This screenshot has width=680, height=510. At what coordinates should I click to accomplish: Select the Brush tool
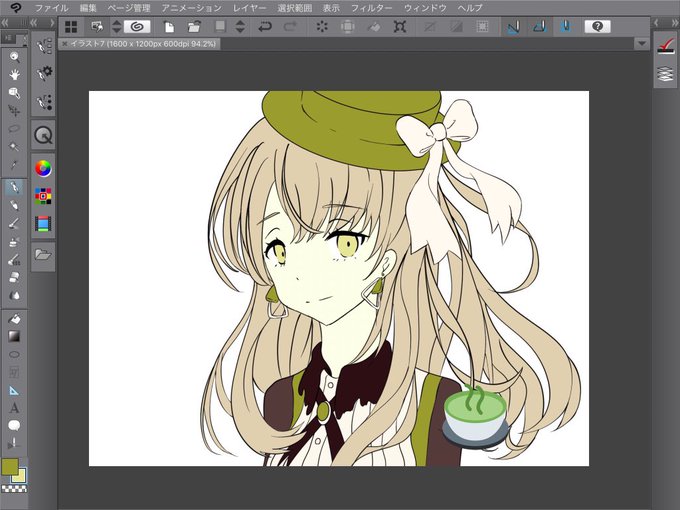point(14,223)
